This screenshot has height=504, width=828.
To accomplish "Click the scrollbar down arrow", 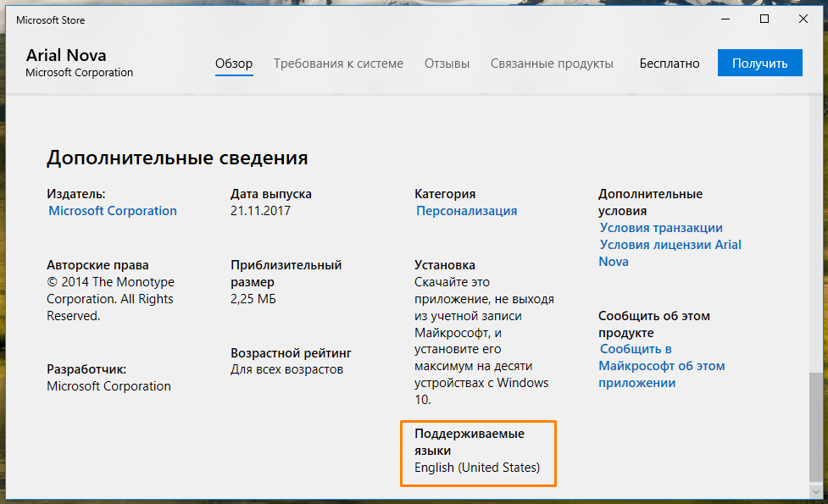I will [815, 491].
